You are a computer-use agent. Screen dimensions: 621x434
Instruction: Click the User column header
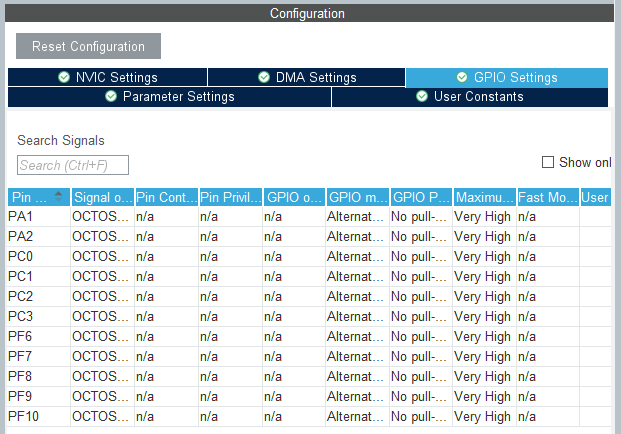click(x=596, y=197)
